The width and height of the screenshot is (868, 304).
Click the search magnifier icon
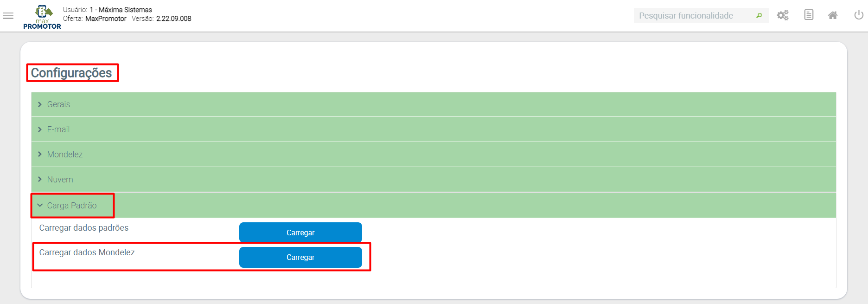pyautogui.click(x=759, y=16)
